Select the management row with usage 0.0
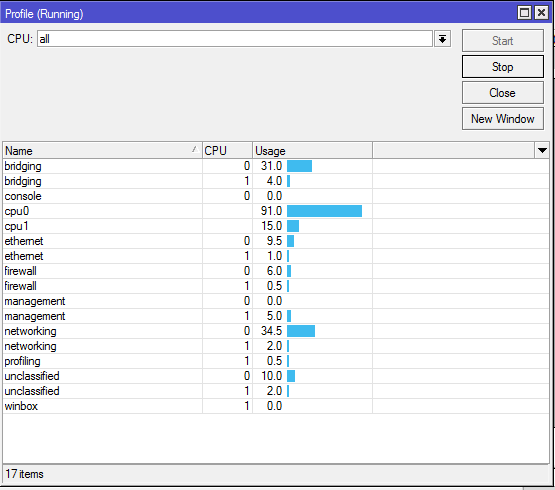 (276, 301)
